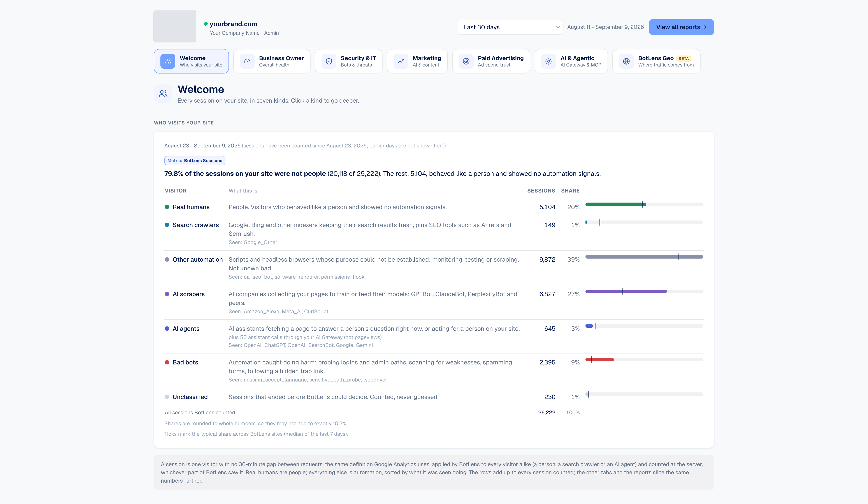Screen dimensions: 868x504
Task: Open the Unclassified visitor row
Action: (x=434, y=397)
